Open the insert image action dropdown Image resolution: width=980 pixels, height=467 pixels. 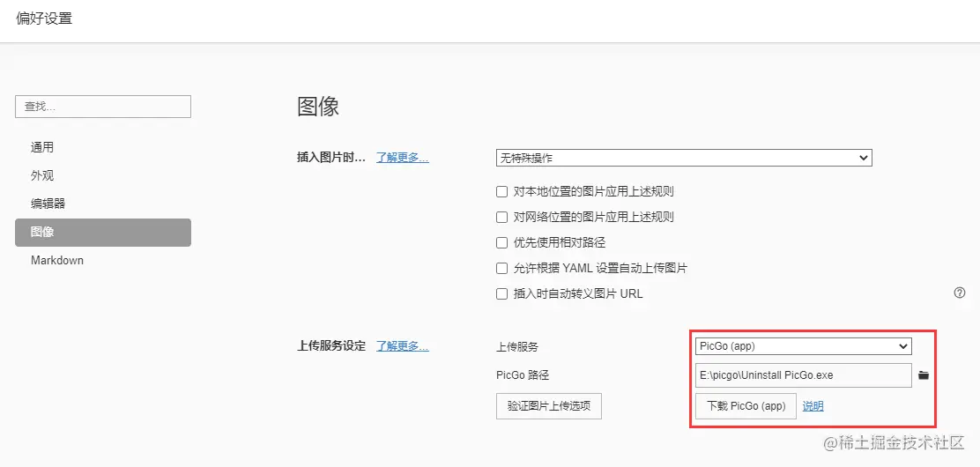click(x=684, y=158)
